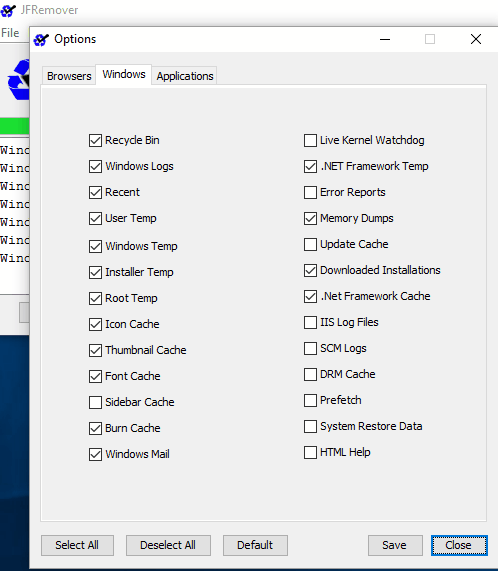Viewport: 498px width, 571px height.
Task: Toggle Burn Cache checkbox
Action: pyautogui.click(x=95, y=428)
